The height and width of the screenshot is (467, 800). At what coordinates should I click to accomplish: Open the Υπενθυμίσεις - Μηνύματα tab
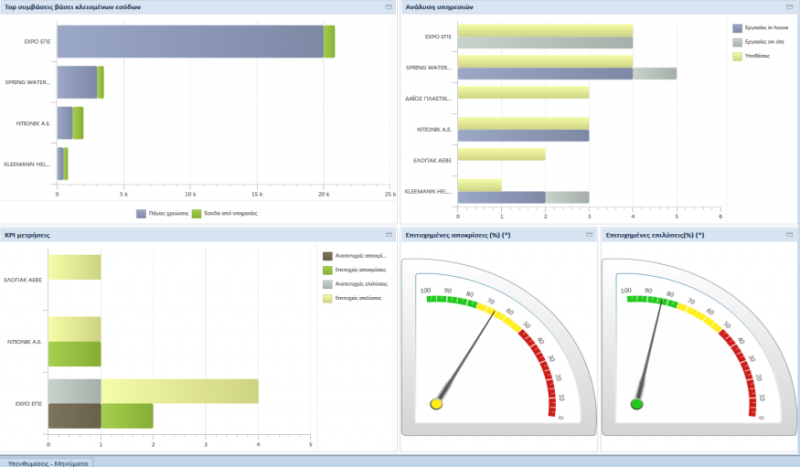[x=47, y=463]
